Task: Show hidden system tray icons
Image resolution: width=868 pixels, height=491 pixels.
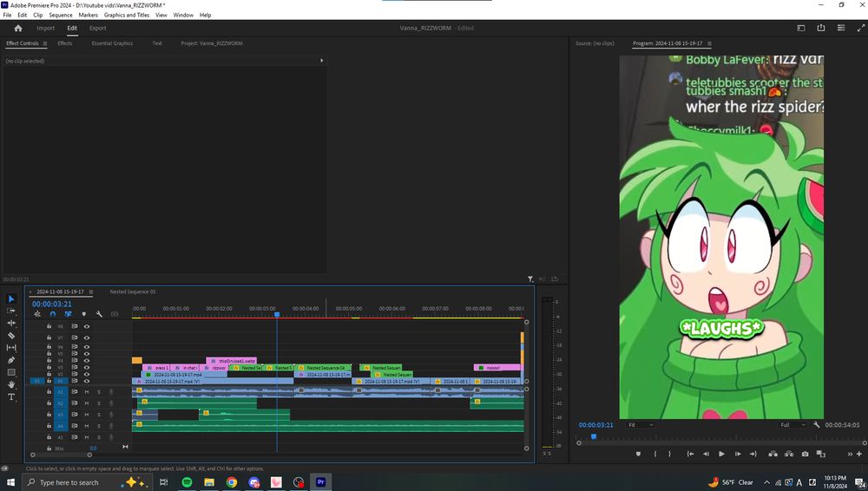Action: click(766, 482)
